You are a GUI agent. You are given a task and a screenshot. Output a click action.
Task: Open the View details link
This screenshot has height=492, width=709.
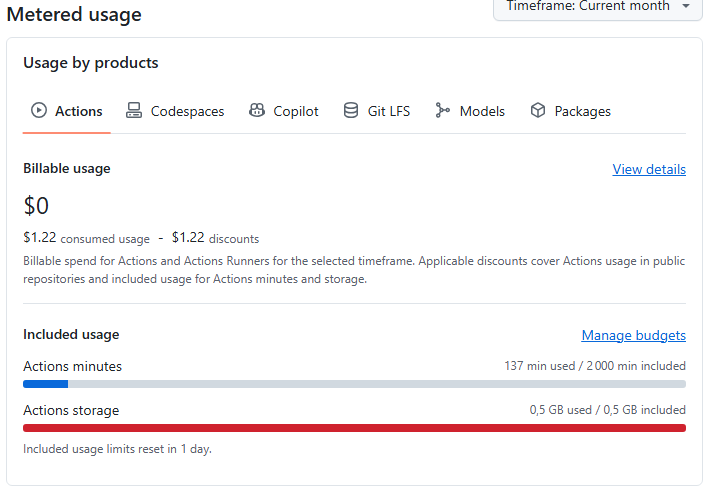649,169
